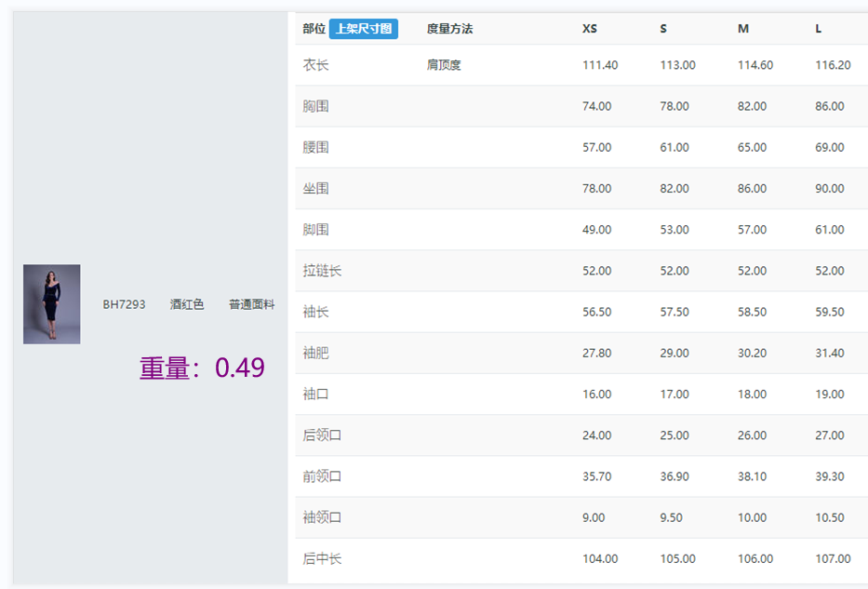Click the 衣长 XS value 111.40
Viewport: 868px width, 589px height.
(600, 65)
